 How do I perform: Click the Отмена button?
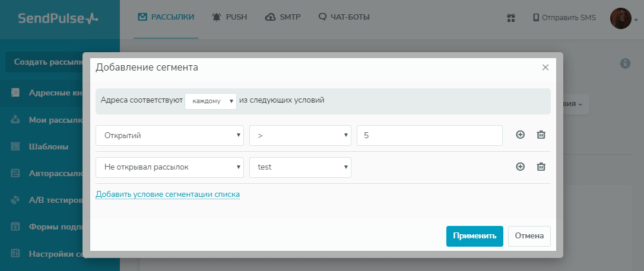pos(529,235)
